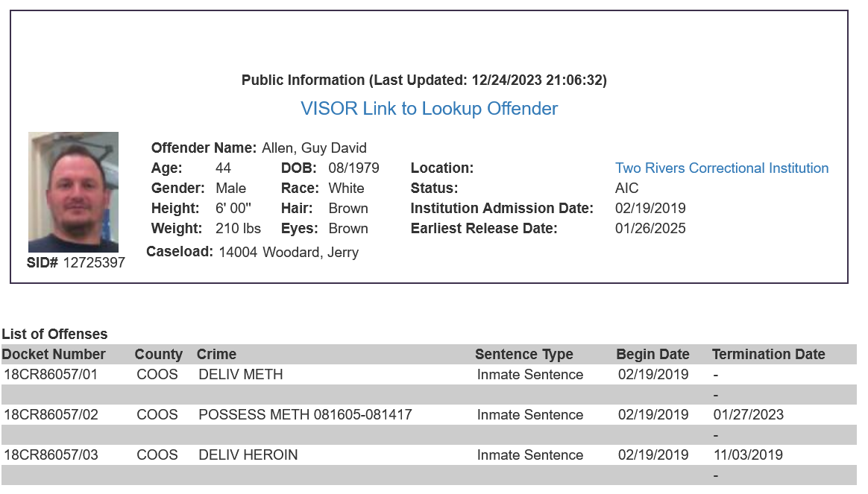Click the POSSESS METH 081605-081417 cell
The image size is (868, 494).
(305, 414)
